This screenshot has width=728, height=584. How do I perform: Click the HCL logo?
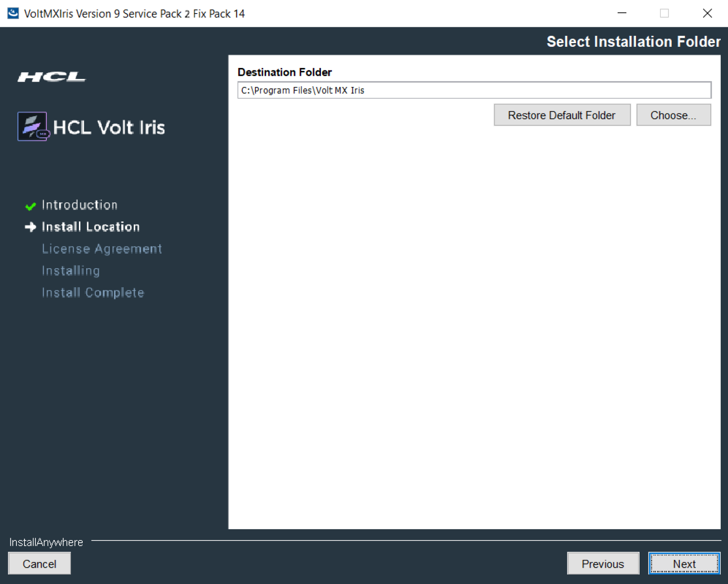[x=51, y=76]
